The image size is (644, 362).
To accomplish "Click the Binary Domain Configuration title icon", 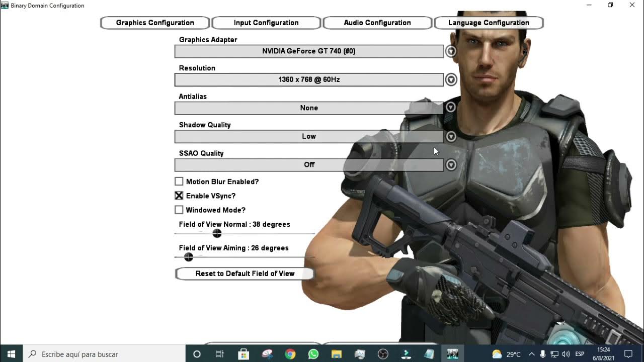I will (5, 6).
